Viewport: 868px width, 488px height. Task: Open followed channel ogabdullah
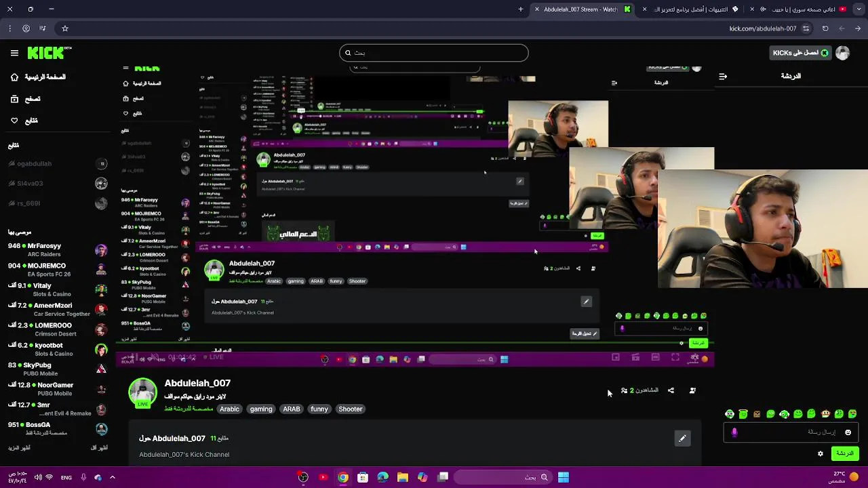58,163
